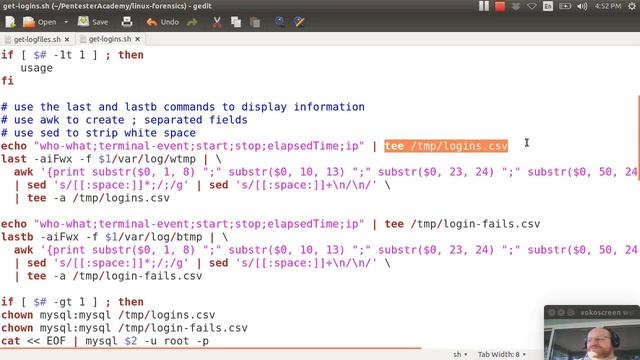Screen dimensions: 640x360
Task: Click the 'usage' line in the script
Action: (x=36, y=68)
